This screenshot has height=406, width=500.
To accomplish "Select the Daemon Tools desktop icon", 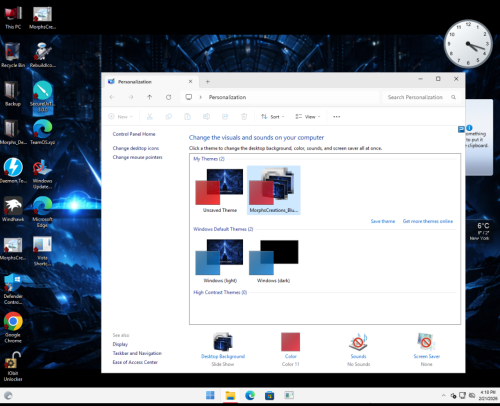I will pyautogui.click(x=13, y=171).
